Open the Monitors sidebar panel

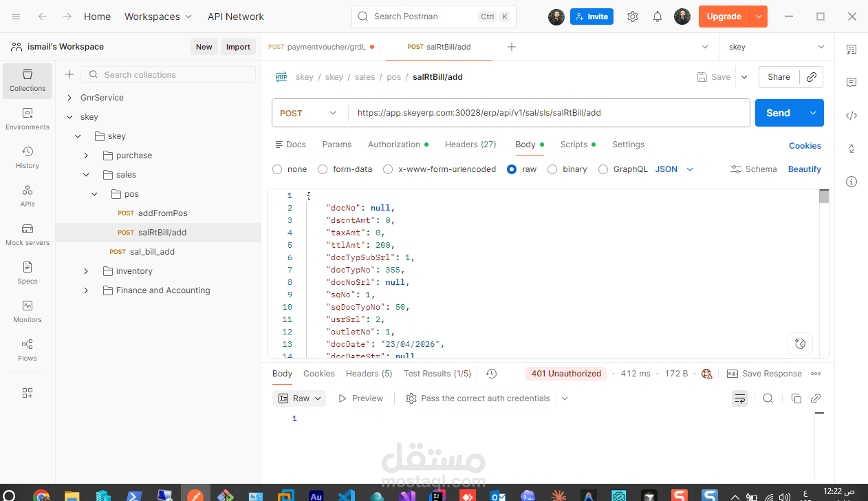28,312
